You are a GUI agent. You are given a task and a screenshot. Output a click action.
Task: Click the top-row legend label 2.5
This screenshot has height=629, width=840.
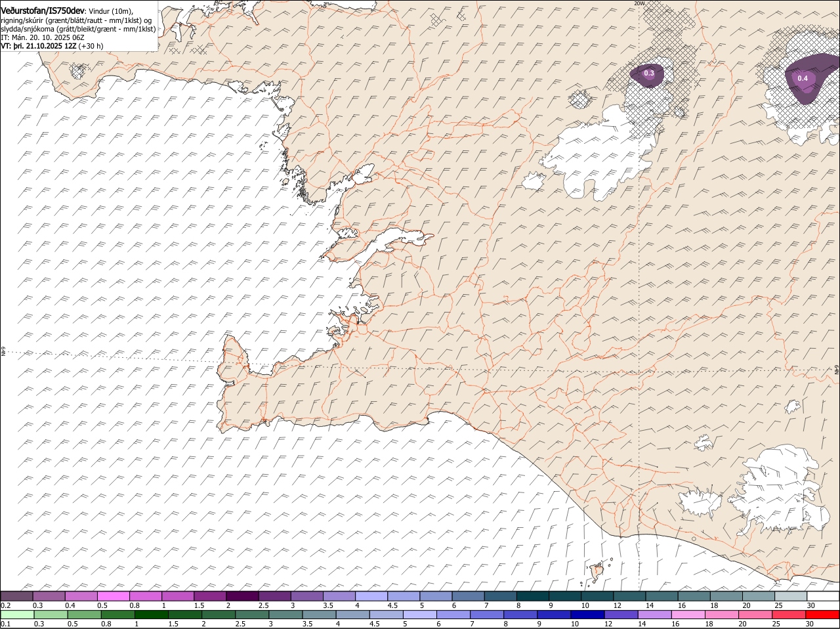pyautogui.click(x=263, y=605)
